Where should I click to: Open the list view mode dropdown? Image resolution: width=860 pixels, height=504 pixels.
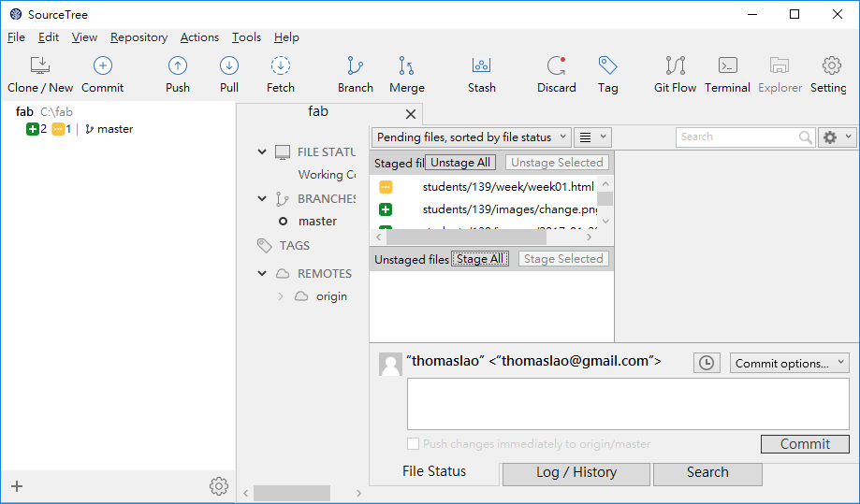(x=592, y=137)
